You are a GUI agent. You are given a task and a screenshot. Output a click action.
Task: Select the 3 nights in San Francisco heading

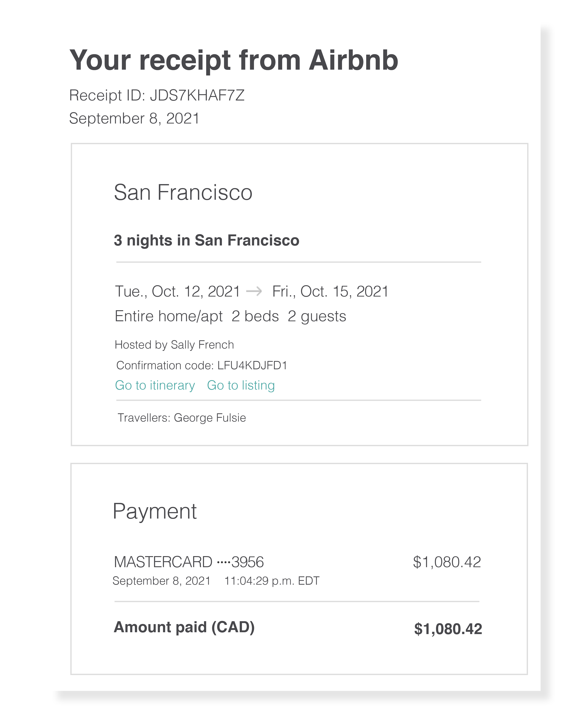(x=207, y=240)
